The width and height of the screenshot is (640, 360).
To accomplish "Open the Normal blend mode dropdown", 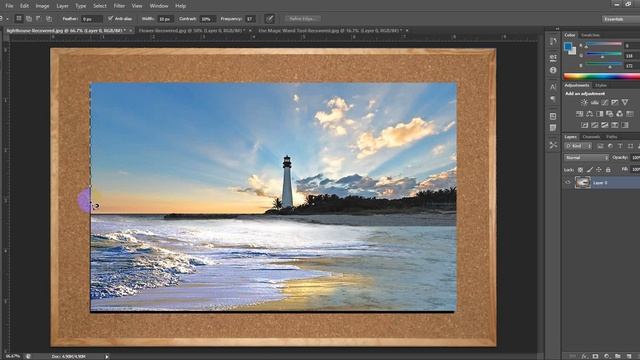I will (x=586, y=158).
